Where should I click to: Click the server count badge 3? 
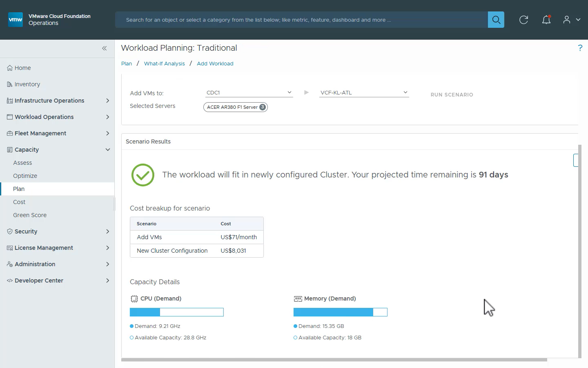(263, 107)
